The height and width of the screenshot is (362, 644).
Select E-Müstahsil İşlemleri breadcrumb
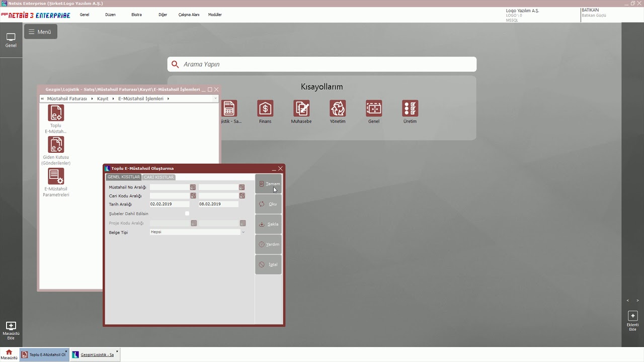pos(141,99)
